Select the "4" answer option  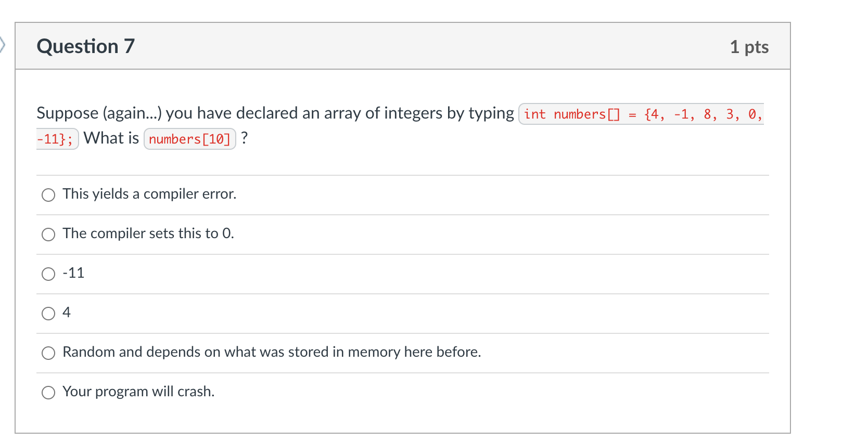point(48,314)
